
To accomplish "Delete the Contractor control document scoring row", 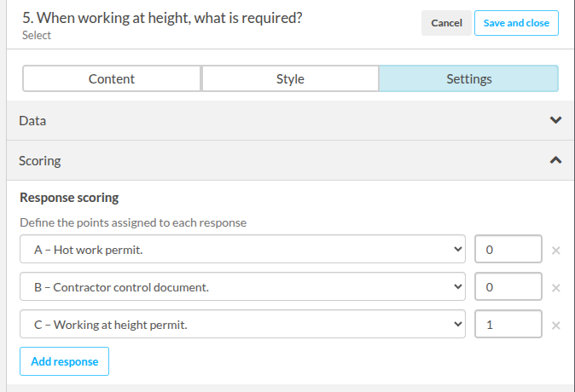I will click(x=555, y=288).
